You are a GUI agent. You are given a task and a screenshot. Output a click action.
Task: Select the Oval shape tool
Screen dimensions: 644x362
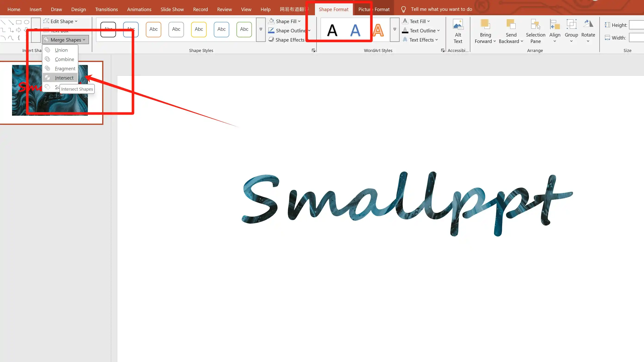coord(27,22)
